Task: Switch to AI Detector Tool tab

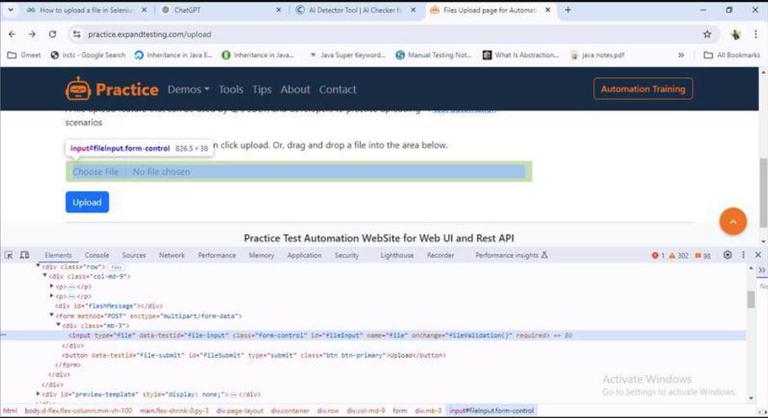Action: [x=356, y=10]
